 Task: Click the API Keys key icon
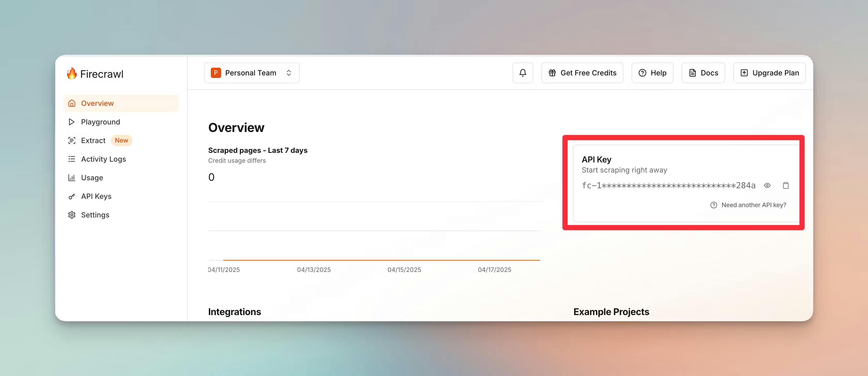(72, 196)
